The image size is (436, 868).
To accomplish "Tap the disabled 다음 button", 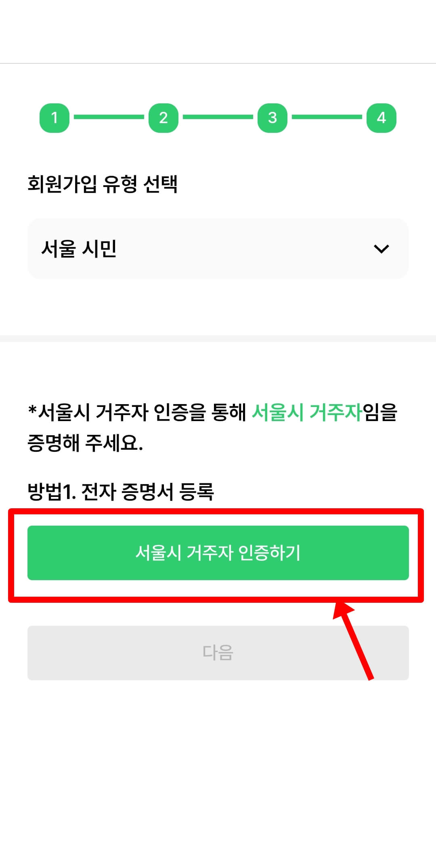I will pyautogui.click(x=218, y=653).
